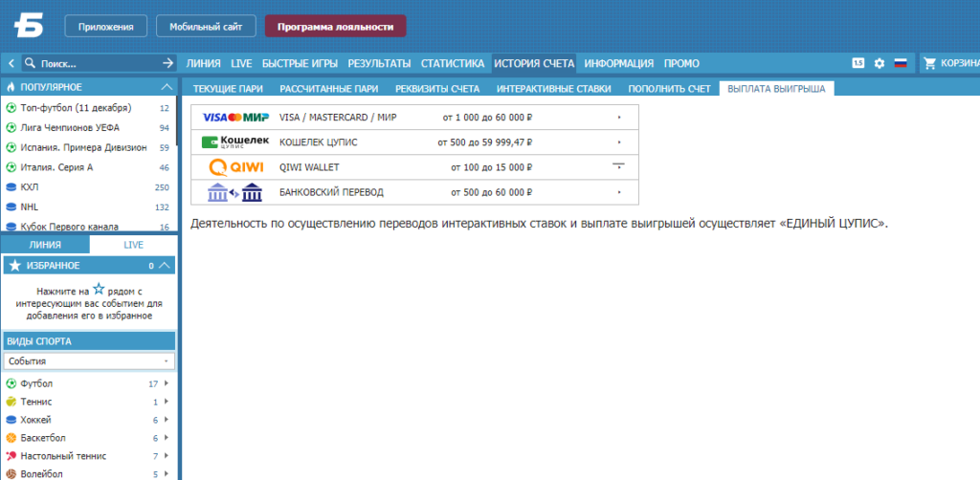Viewport: 980px width, 480px height.
Task: Click the QIWI logo
Action: 235,167
